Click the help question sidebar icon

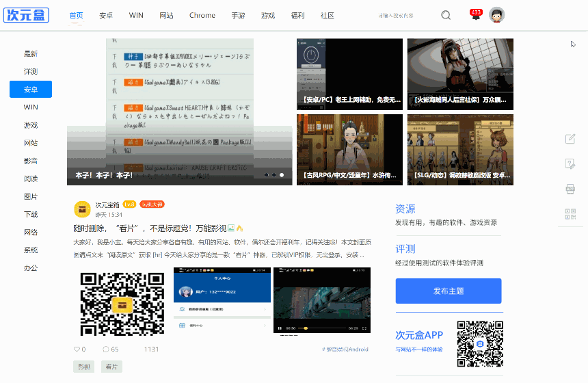[570, 163]
